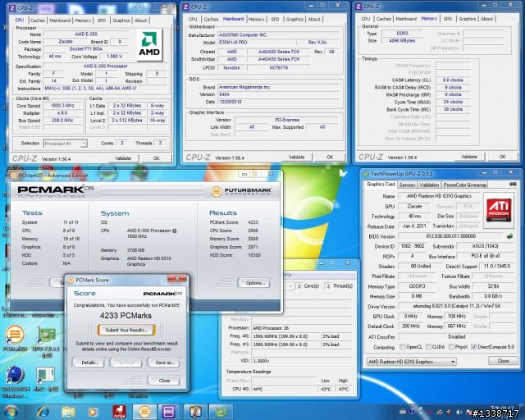The height and width of the screenshot is (420, 525).
Task: Click the GPU-Z BIOS save chip icon
Action: coord(509,236)
